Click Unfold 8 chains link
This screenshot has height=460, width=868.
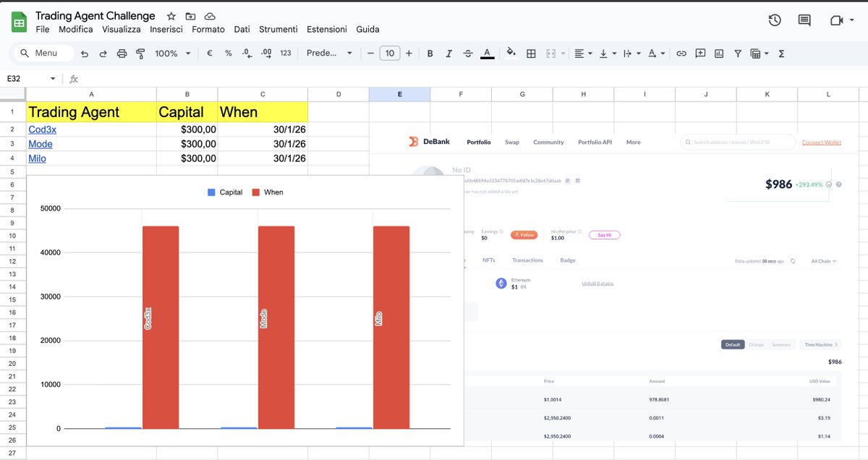(x=597, y=284)
